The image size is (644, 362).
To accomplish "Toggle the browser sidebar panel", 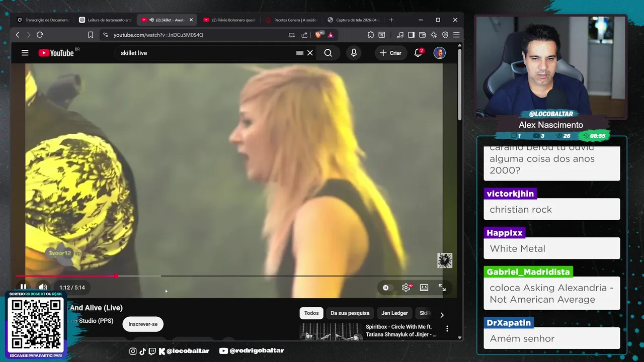I will (411, 35).
